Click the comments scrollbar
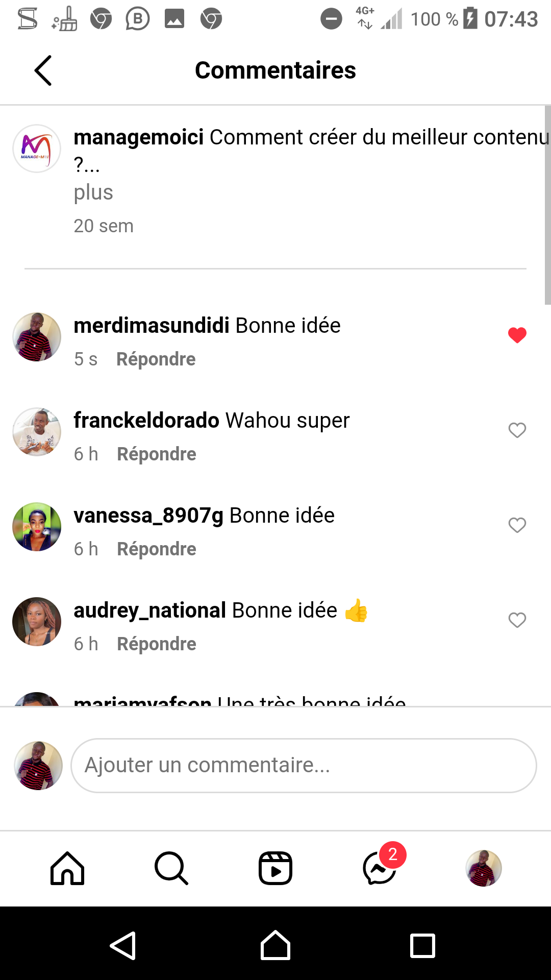 tap(547, 205)
